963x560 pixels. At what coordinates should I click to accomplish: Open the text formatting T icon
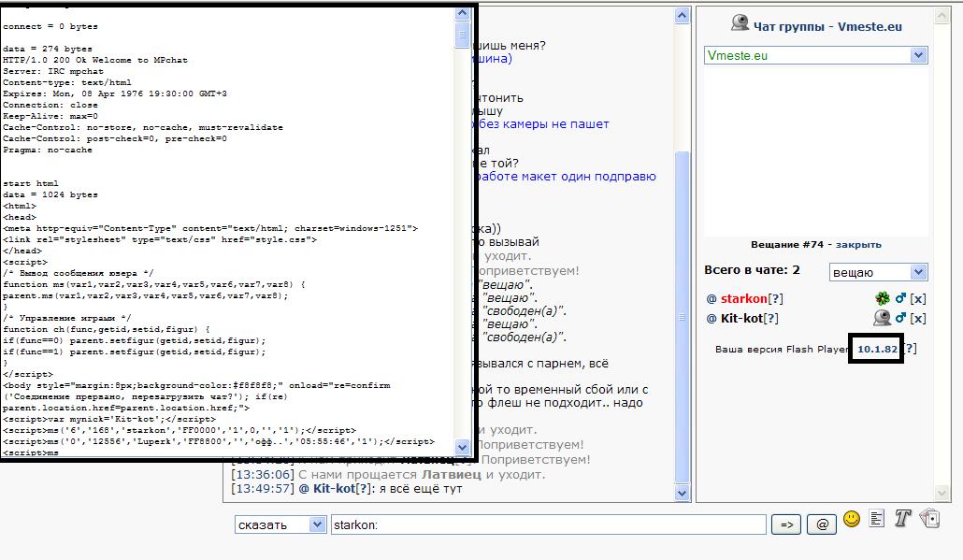click(902, 519)
